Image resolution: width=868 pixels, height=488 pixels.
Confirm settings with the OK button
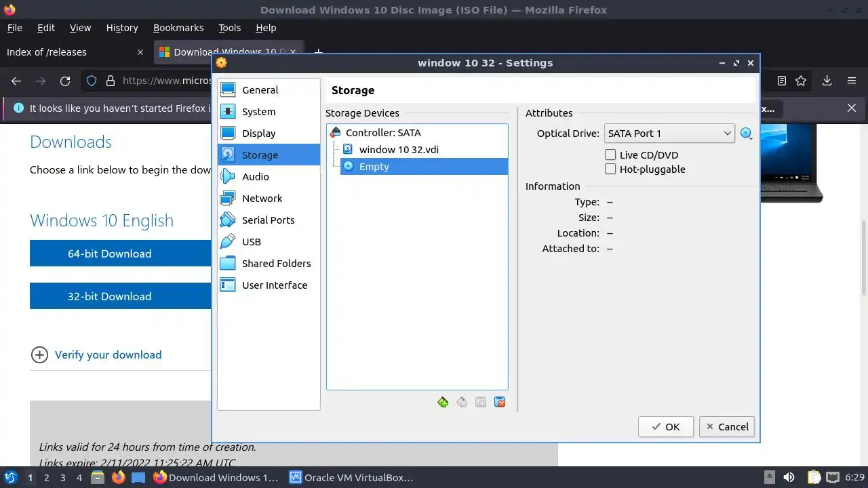(665, 427)
